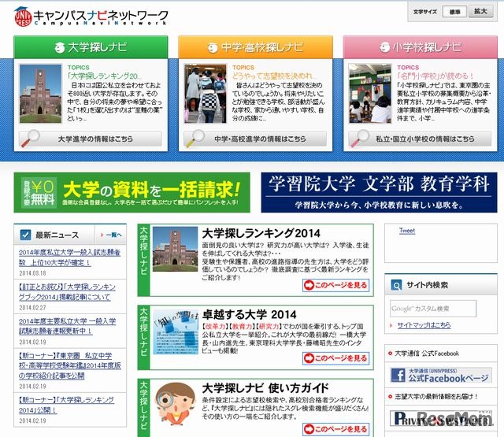The height and width of the screenshot is (437, 504).
Task: Open news 2014年度主要私立大学 一般入学試験志願者速報
Action: click(x=67, y=326)
